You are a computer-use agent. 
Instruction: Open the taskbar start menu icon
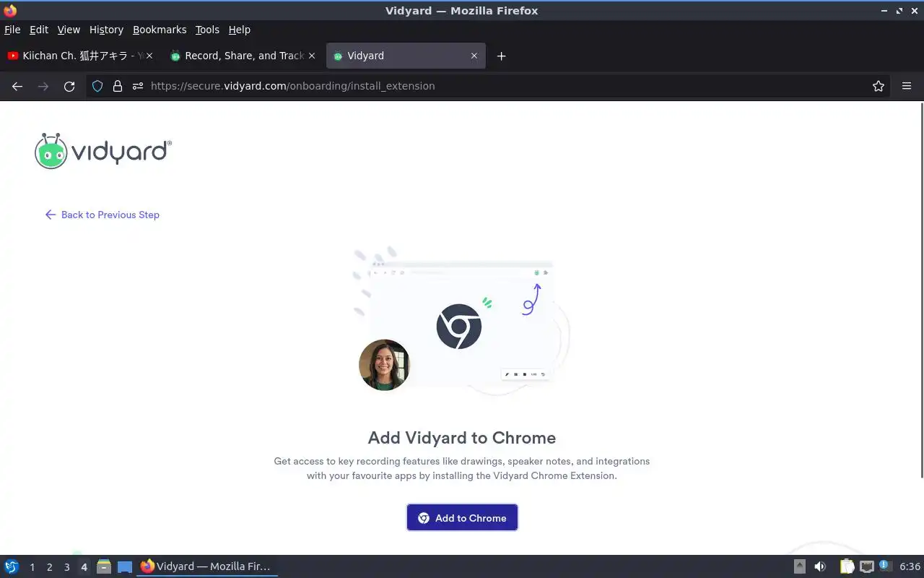click(x=12, y=566)
